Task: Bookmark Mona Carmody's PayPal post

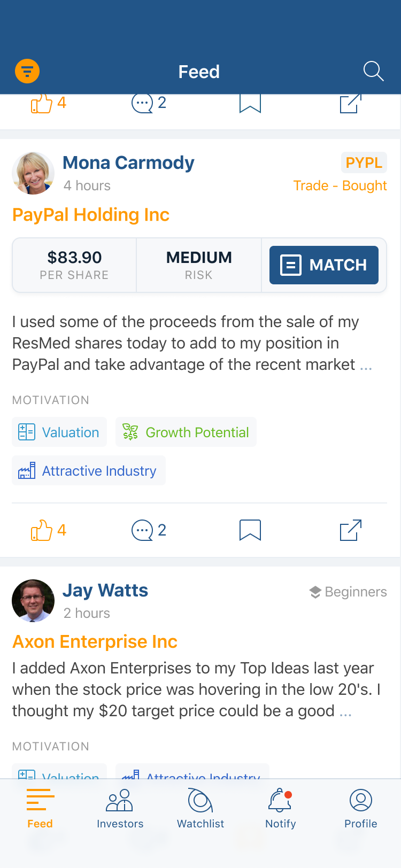Action: 250,530
